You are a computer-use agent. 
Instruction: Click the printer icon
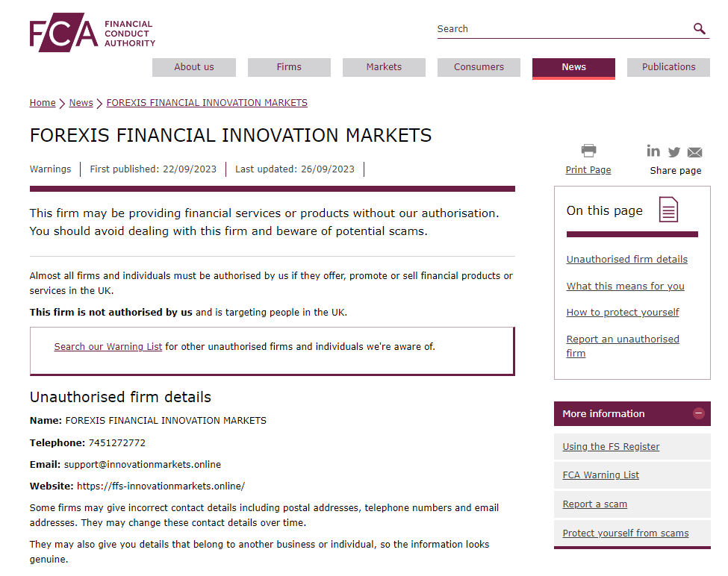(588, 151)
